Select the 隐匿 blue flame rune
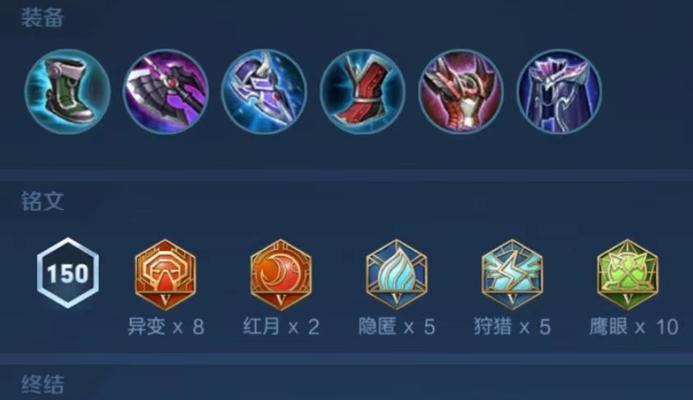 396,274
